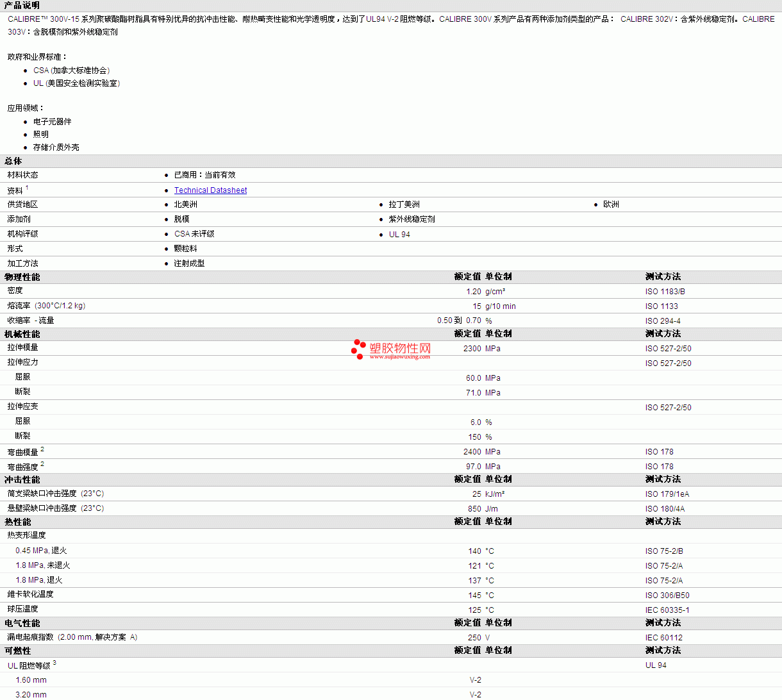Click the 维卡软化温度 row label
782x700 pixels.
pos(31,594)
